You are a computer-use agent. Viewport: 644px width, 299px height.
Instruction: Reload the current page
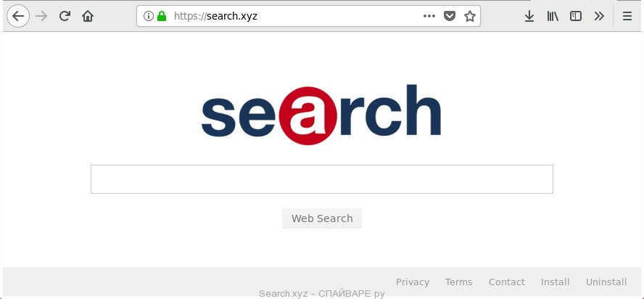pos(65,16)
